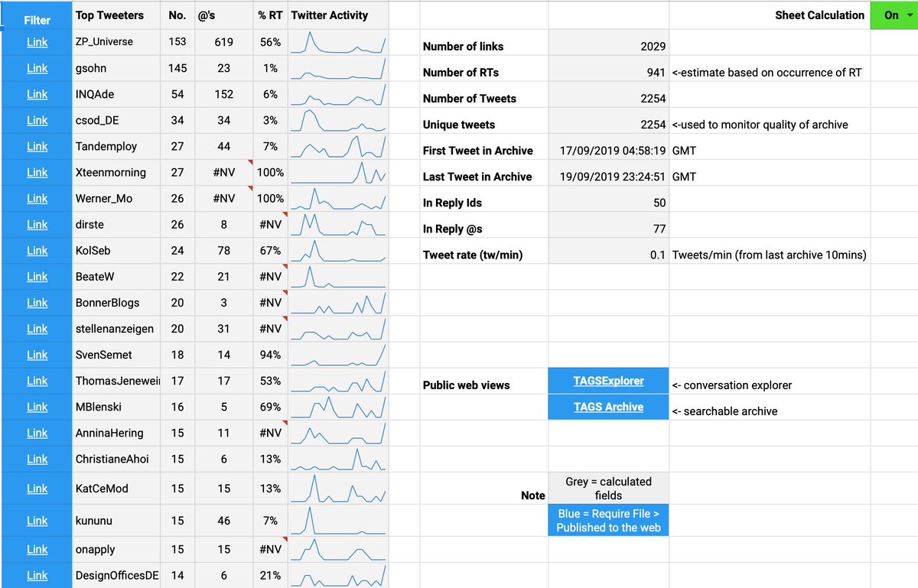Click the Link for AnninaHering
This screenshot has width=918, height=588.
click(37, 433)
